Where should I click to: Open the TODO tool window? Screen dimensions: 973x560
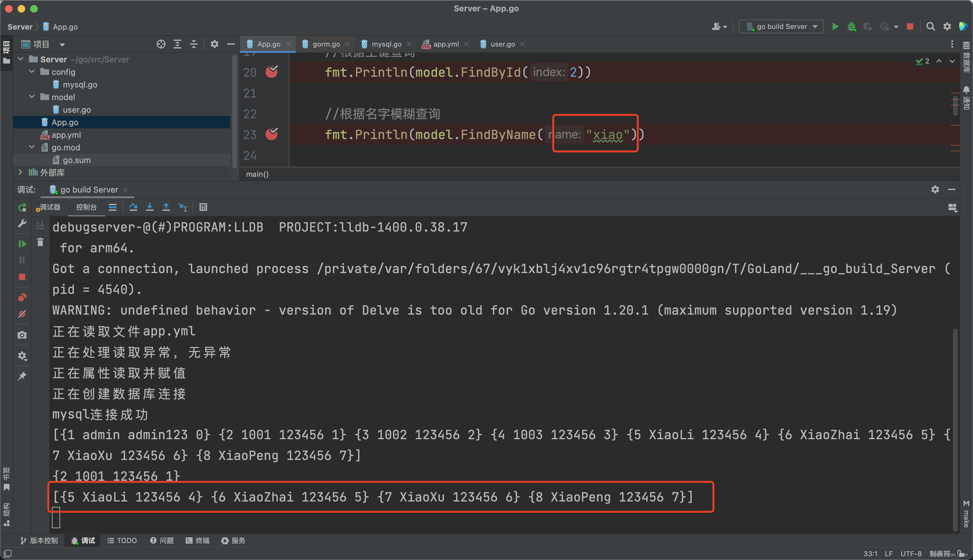tap(122, 540)
